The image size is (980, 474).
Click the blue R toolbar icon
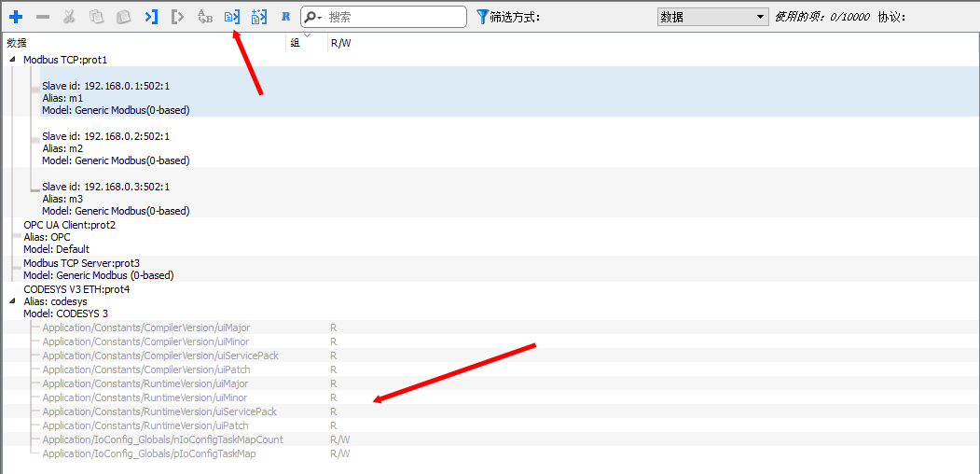pos(285,17)
